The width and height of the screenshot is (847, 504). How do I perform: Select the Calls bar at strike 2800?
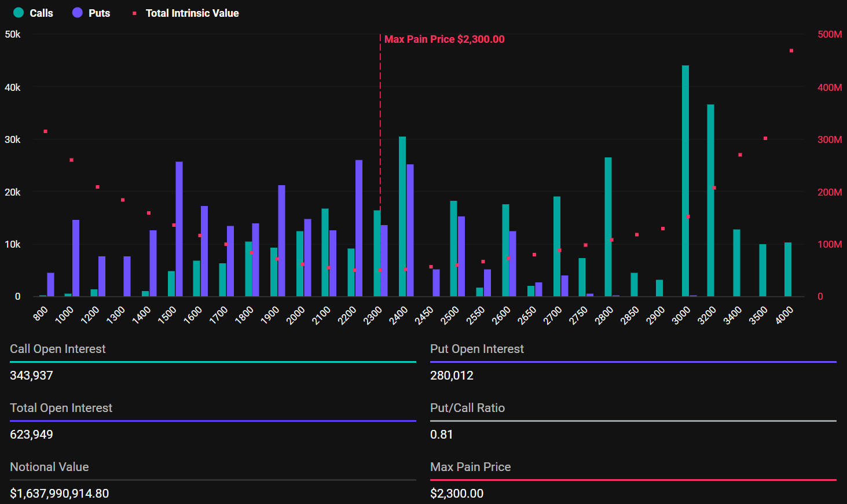[608, 227]
